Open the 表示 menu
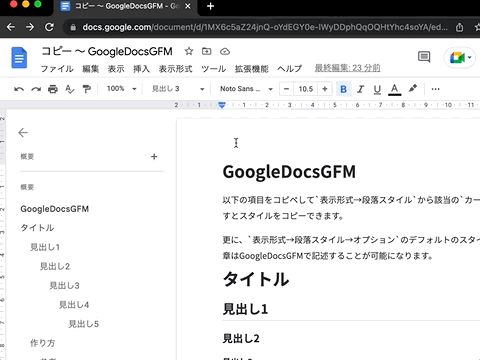 (116, 69)
